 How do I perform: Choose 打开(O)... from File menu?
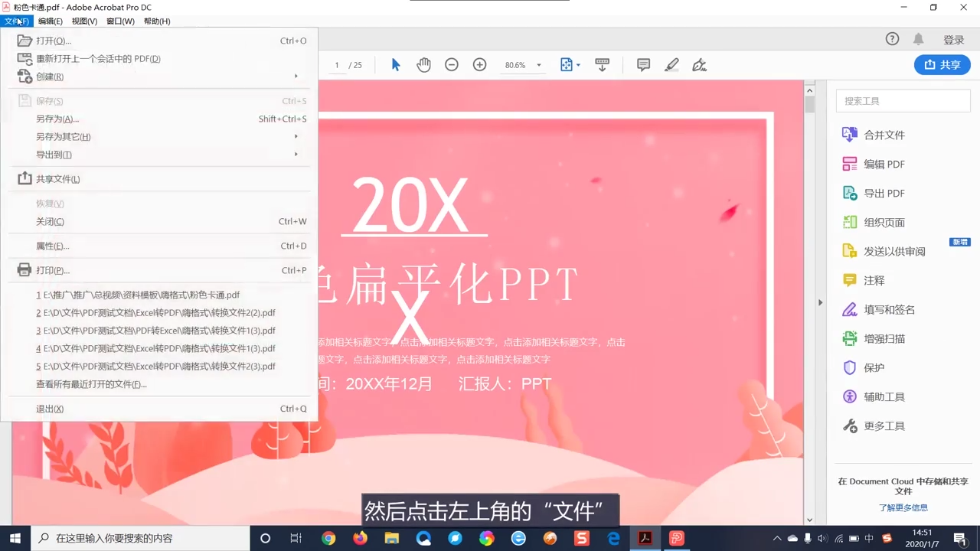[160, 41]
